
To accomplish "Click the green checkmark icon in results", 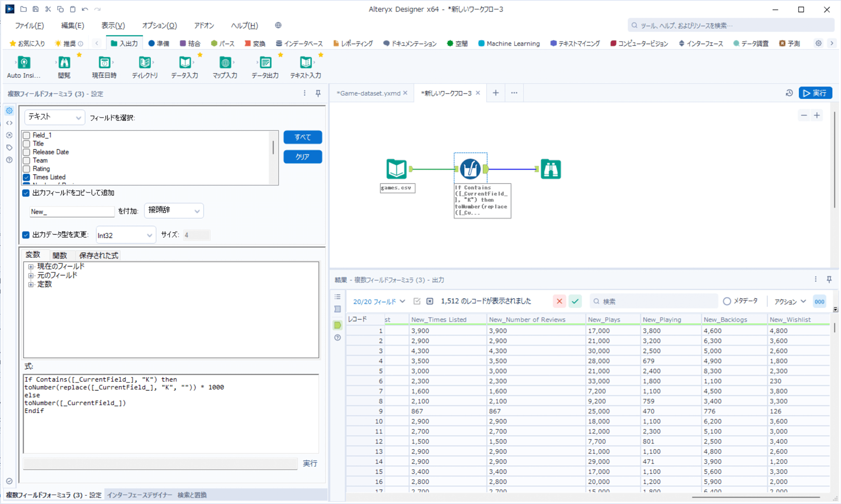I will click(x=575, y=301).
